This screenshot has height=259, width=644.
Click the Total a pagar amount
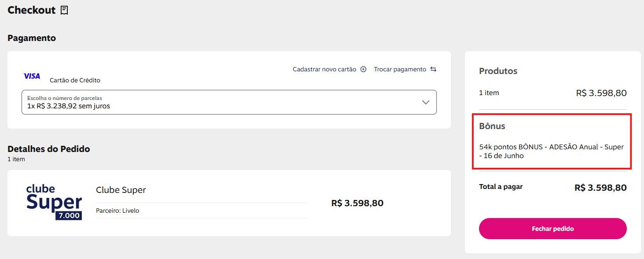click(600, 188)
